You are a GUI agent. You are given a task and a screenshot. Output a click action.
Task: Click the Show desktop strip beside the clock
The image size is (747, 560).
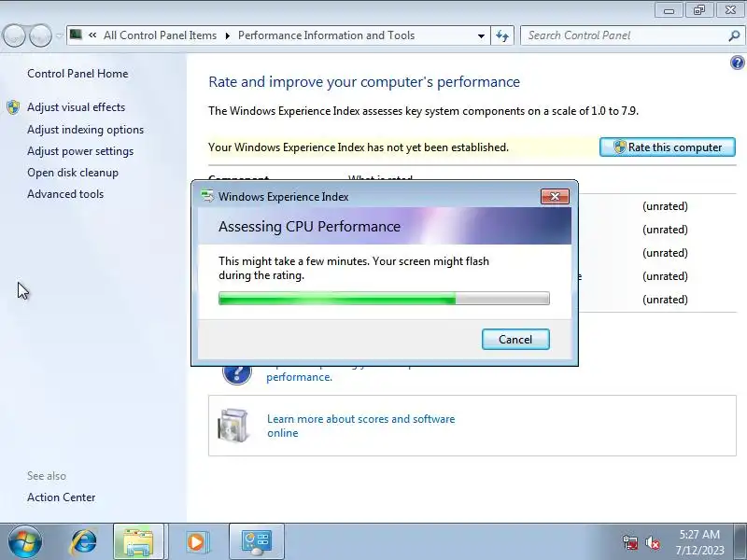(741, 542)
